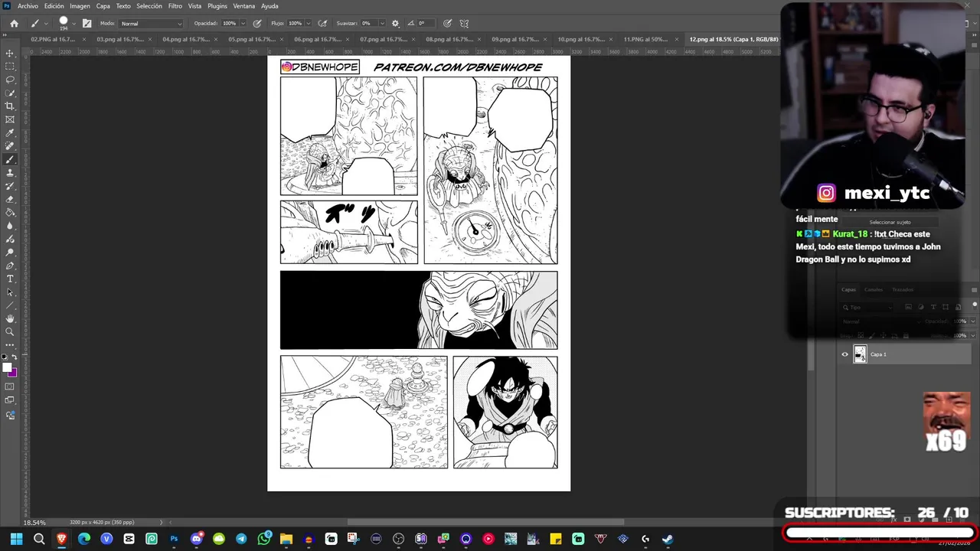Screen dimensions: 980x551
Task: Select the Frame tool
Action: (x=10, y=119)
